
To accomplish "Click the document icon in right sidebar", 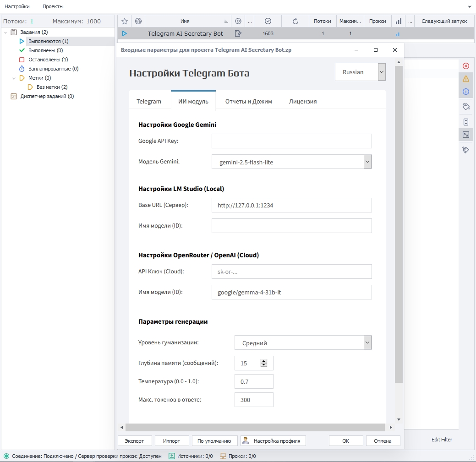I will [465, 122].
